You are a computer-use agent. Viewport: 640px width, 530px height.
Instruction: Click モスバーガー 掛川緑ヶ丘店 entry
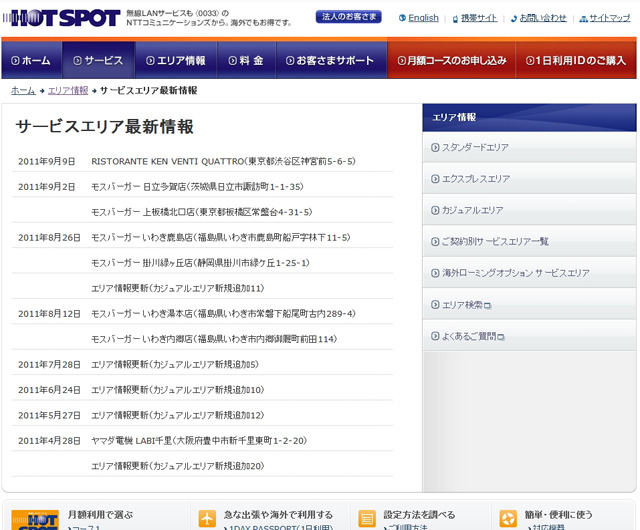pos(200,263)
